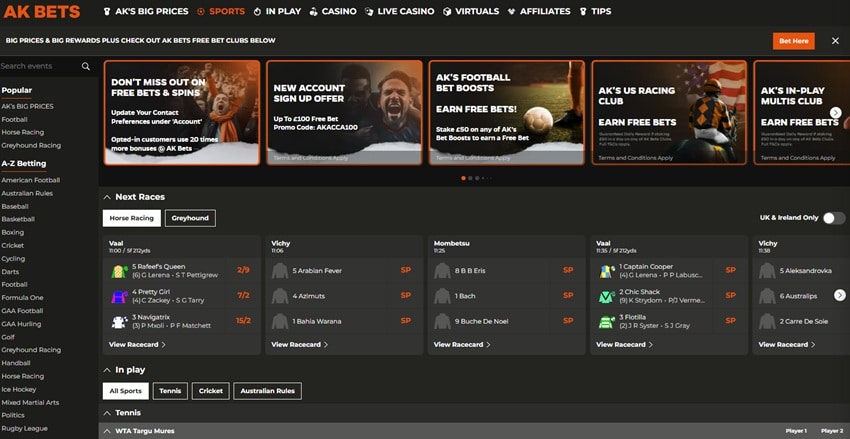Close the promotional banner bar
Viewport: 850px width, 439px height.
[x=835, y=41]
